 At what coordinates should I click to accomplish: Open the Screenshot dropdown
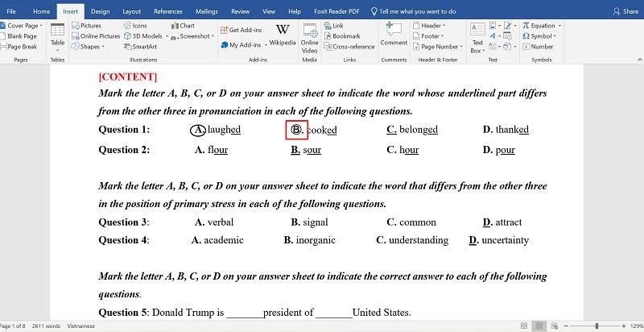tap(192, 36)
